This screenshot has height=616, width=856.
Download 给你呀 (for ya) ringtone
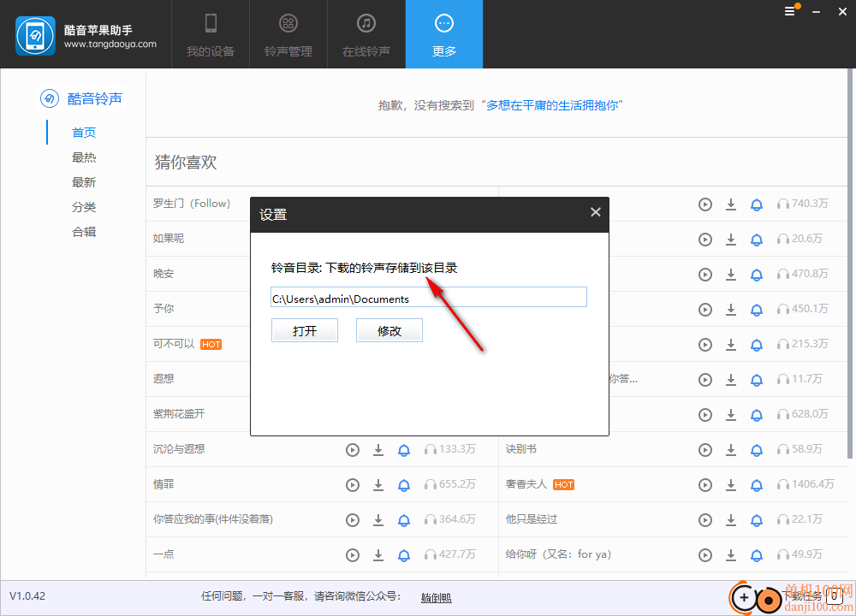click(x=731, y=555)
